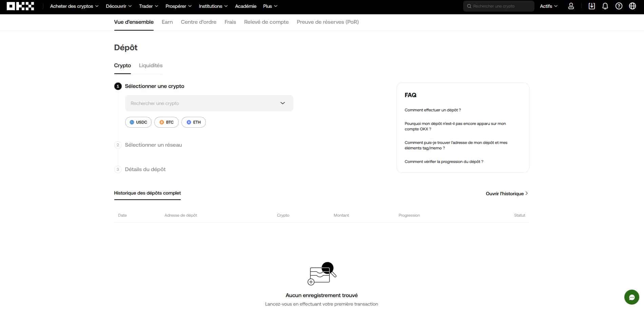The height and width of the screenshot is (309, 644).
Task: Click step Détails du dépôt
Action: coord(145,169)
